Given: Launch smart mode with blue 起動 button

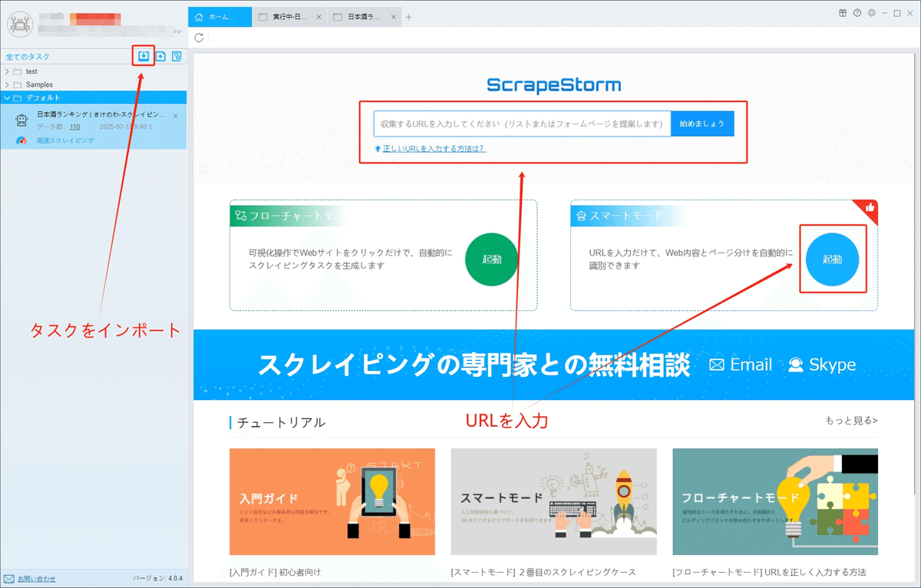Looking at the screenshot, I should pos(832,259).
